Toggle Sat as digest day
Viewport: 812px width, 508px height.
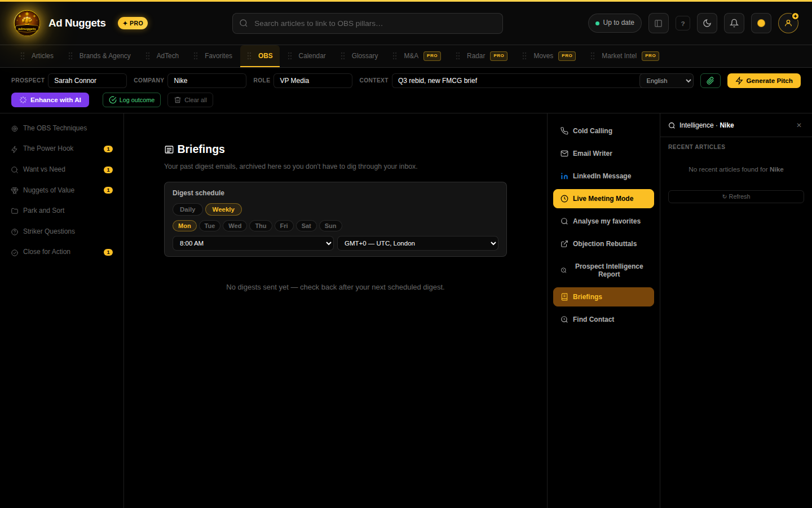coord(306,226)
